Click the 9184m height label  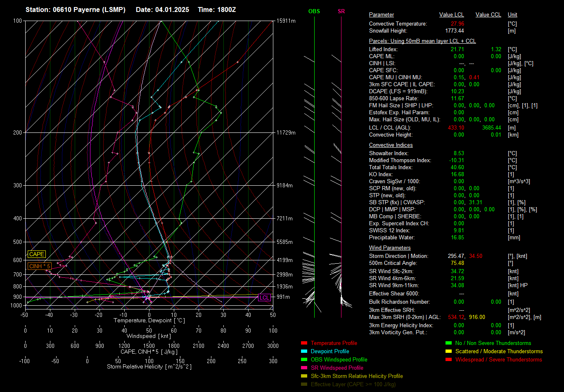(285, 186)
